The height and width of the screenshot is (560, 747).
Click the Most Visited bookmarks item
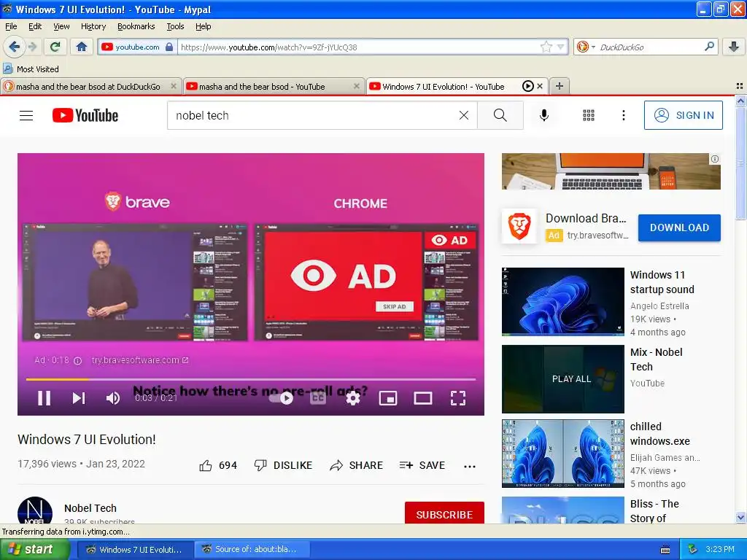[31, 69]
